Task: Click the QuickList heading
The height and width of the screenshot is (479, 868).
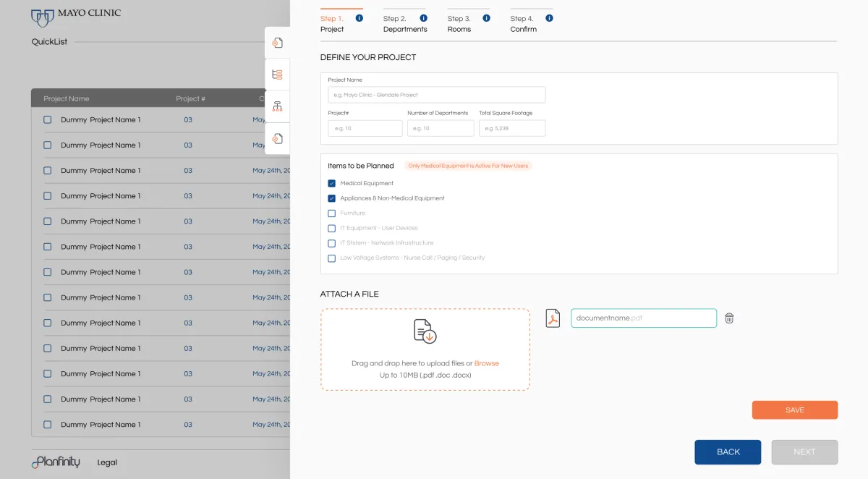Action: point(49,42)
